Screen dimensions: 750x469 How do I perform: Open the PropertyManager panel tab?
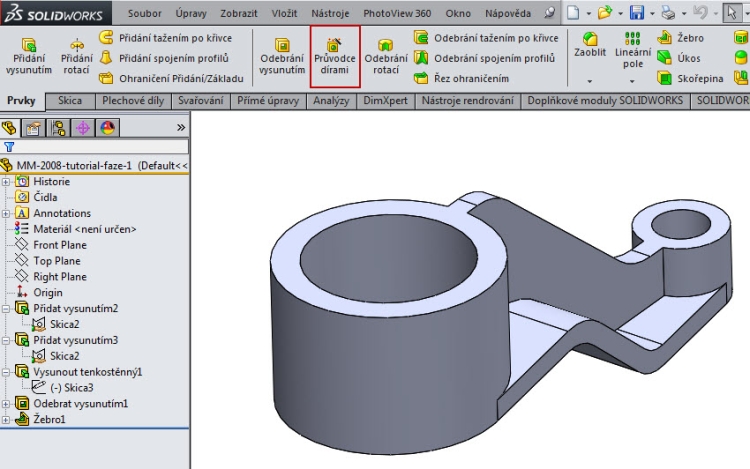coord(33,128)
